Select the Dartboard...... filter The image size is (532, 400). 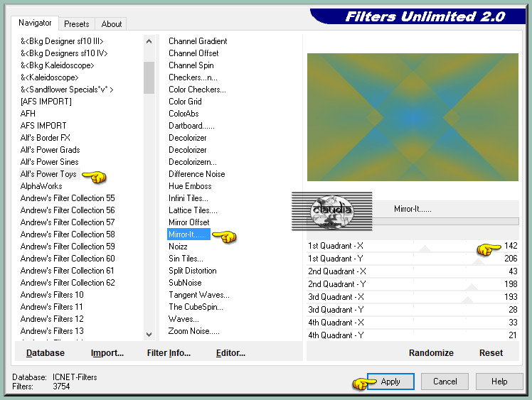click(192, 126)
